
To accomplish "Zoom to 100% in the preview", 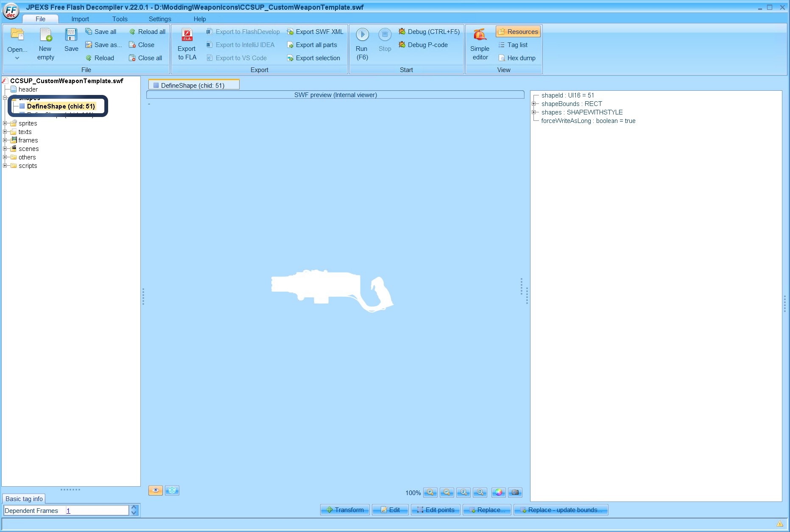I will coord(463,492).
